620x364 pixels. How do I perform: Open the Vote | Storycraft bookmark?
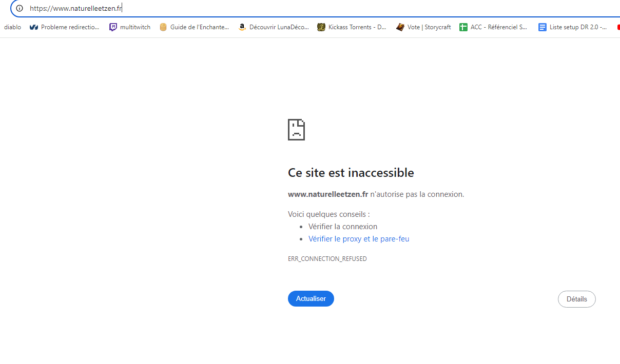click(423, 27)
